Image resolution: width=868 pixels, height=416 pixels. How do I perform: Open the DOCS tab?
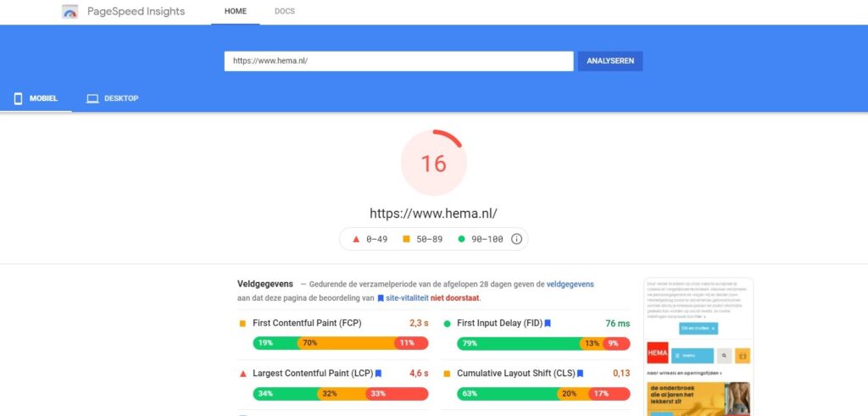(x=285, y=12)
